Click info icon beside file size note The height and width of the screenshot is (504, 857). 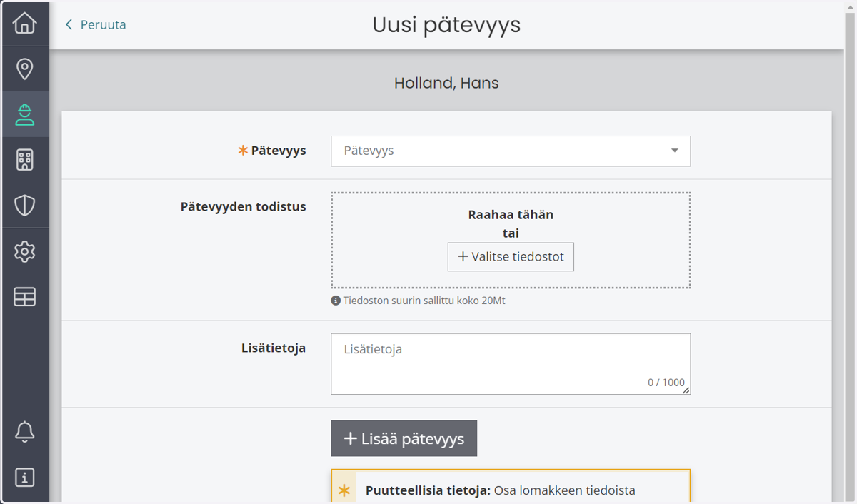pos(336,301)
